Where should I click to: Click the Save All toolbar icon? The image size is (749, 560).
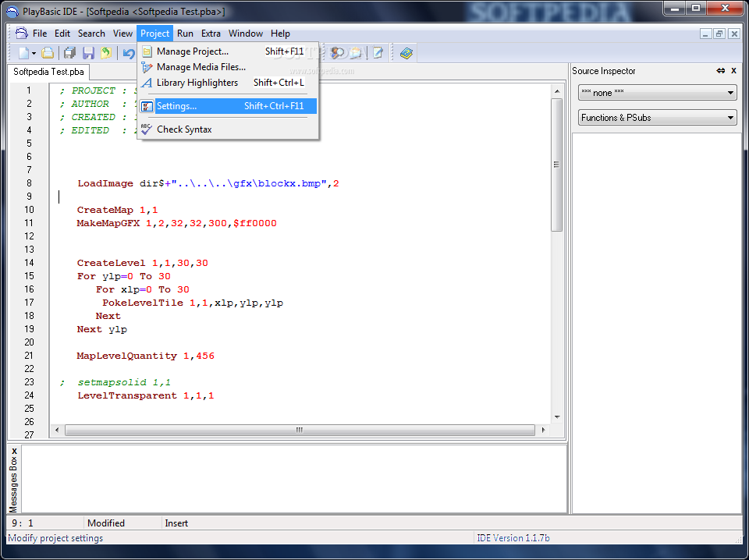click(70, 53)
